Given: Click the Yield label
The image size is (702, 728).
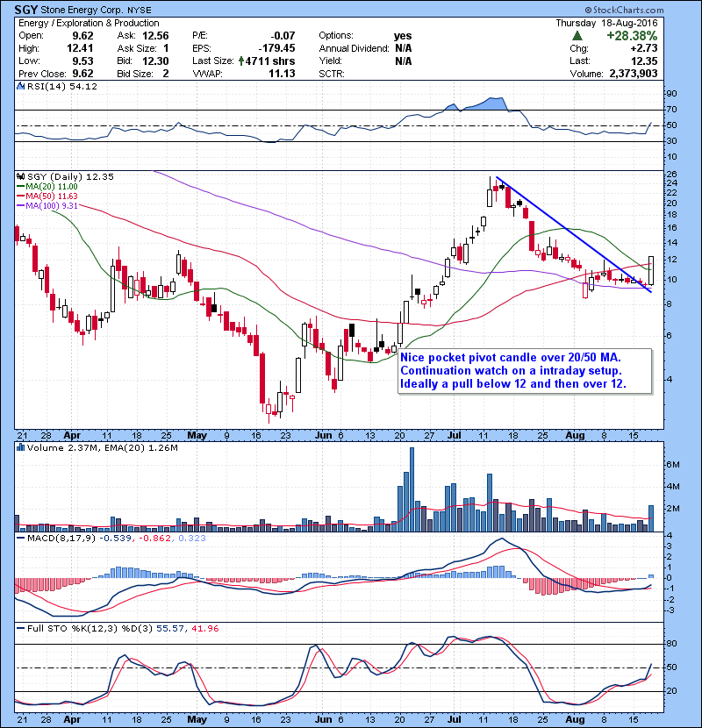Looking at the screenshot, I should (330, 61).
